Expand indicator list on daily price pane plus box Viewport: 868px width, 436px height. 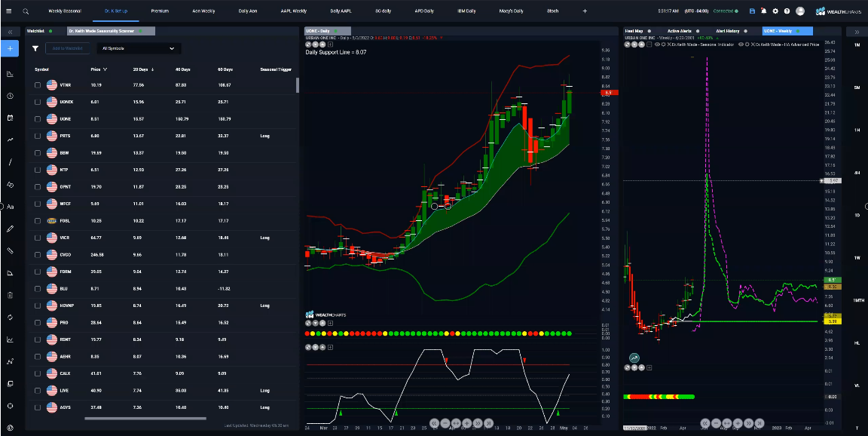[x=331, y=44]
